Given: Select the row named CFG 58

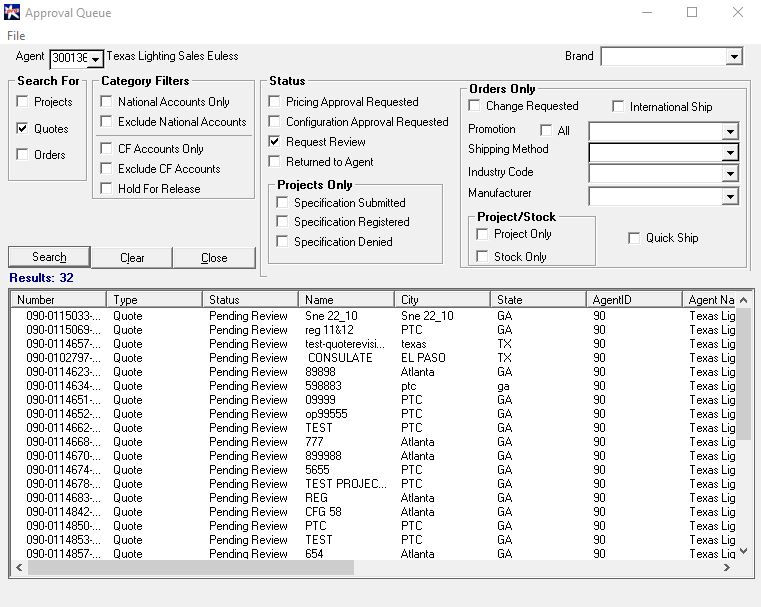Looking at the screenshot, I should click(x=373, y=512).
